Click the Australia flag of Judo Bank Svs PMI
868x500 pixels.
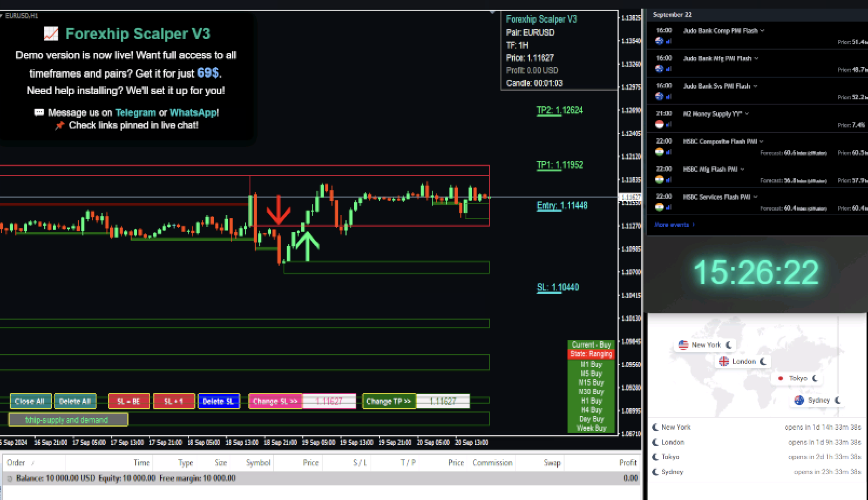(x=659, y=96)
